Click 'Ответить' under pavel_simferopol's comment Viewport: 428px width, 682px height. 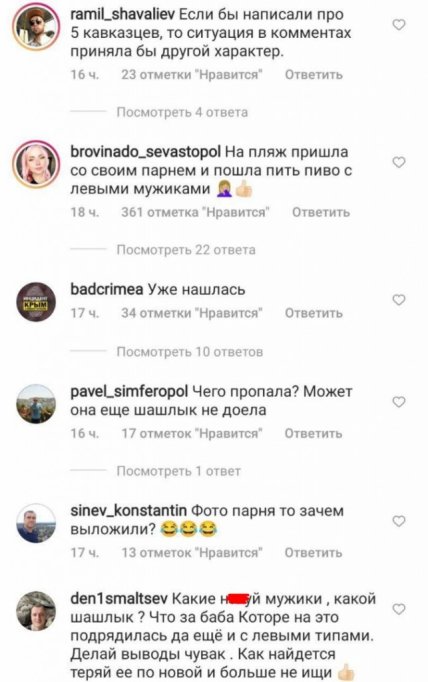point(314,434)
